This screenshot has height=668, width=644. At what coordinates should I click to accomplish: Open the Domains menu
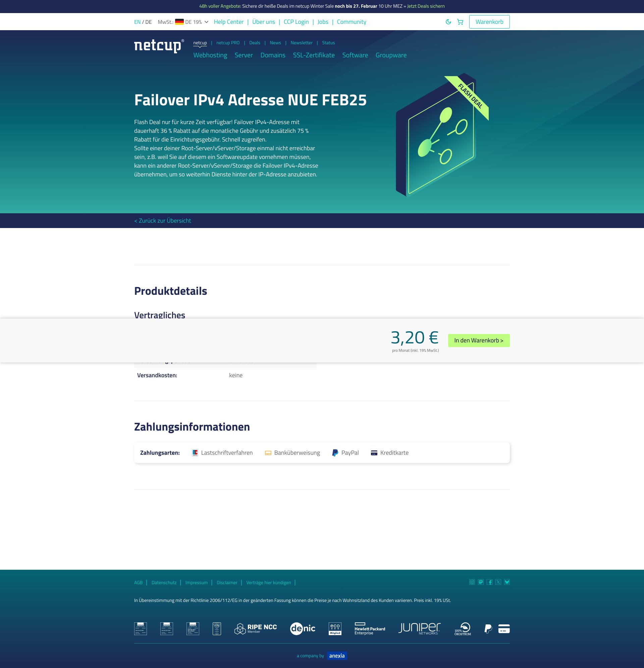(273, 55)
